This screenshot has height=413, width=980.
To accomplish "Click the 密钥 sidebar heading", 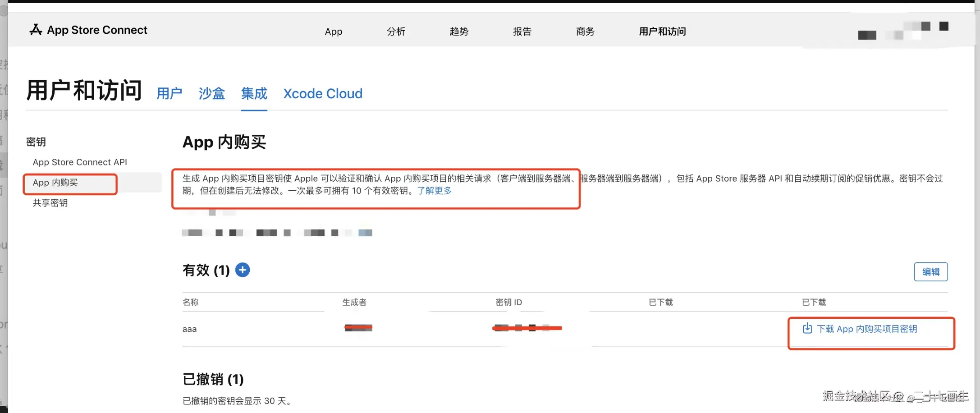I will pos(36,142).
